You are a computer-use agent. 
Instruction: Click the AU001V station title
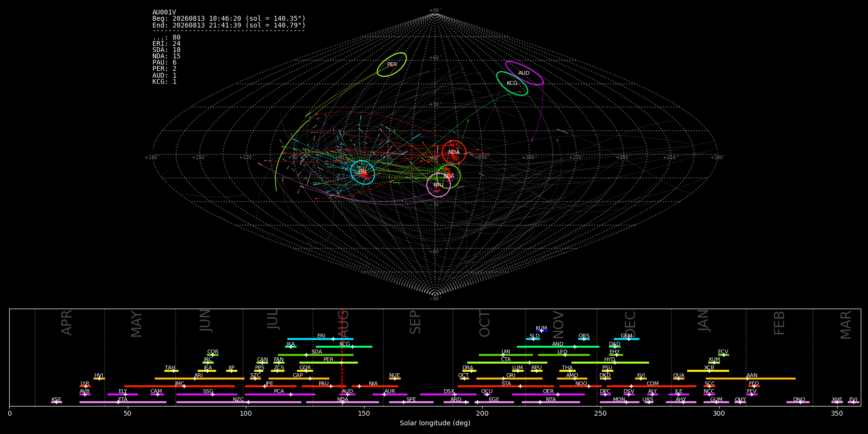click(164, 12)
